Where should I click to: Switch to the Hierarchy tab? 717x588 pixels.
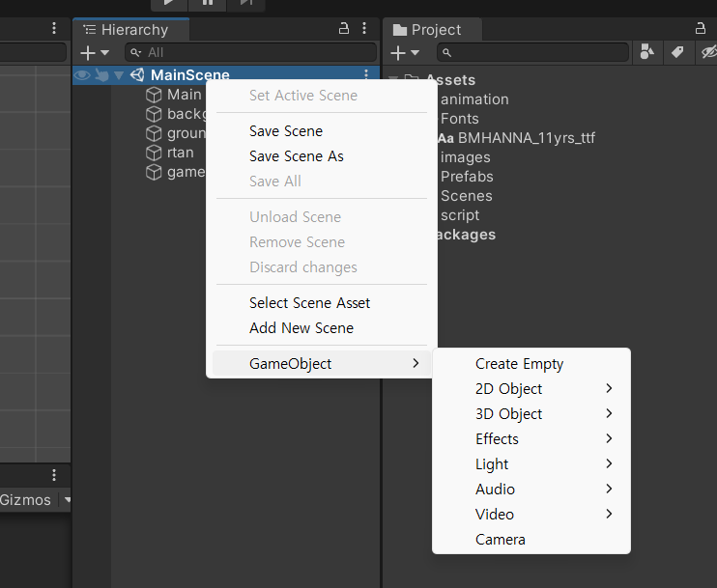point(131,30)
